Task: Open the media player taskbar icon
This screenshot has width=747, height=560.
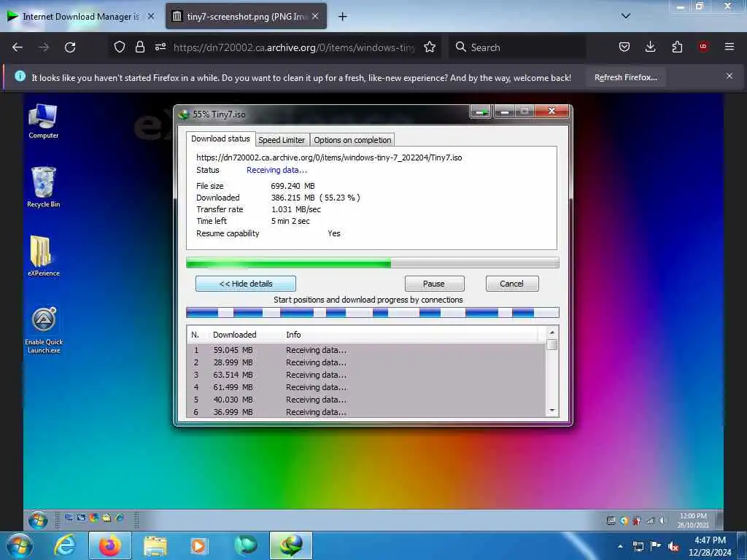Action: pos(198,546)
